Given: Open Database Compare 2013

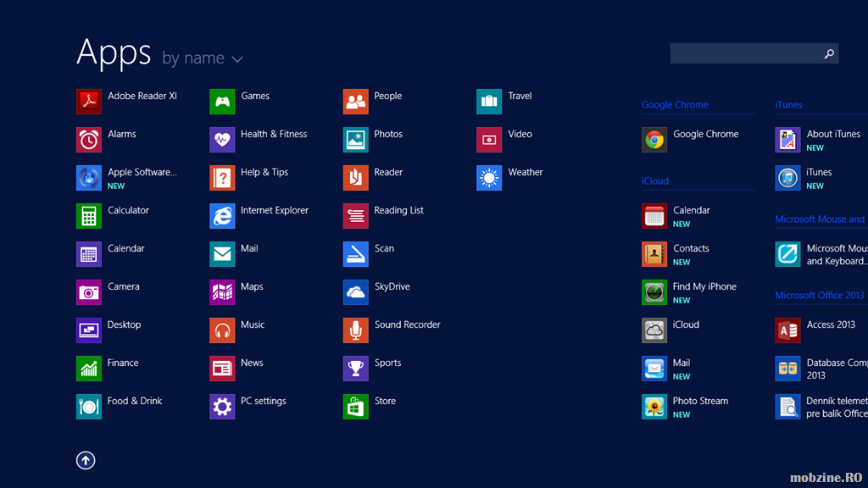Looking at the screenshot, I should coord(821,369).
